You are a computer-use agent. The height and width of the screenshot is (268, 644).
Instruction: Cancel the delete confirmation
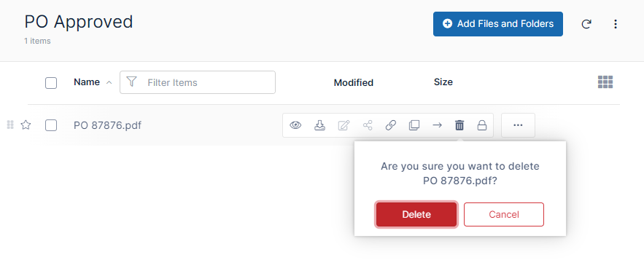tap(504, 214)
